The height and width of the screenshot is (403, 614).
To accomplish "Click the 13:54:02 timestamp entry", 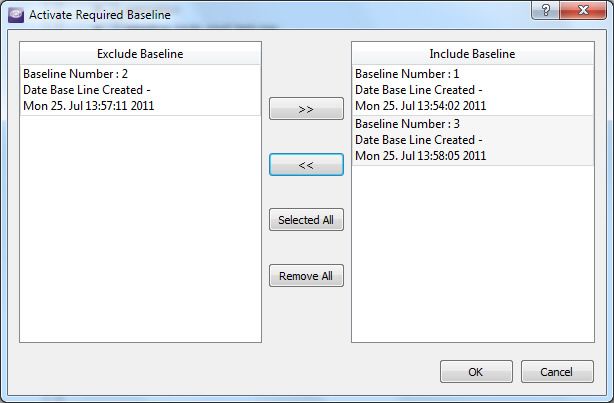I will point(421,106).
